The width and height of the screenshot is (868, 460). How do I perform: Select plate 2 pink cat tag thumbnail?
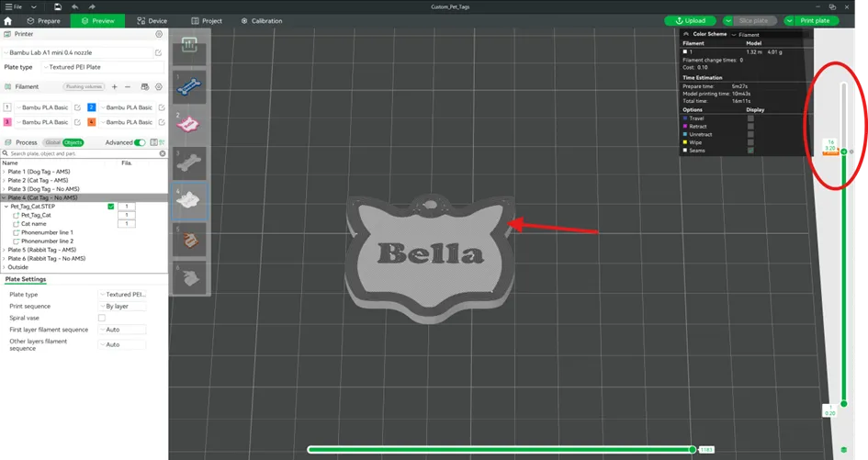(x=189, y=125)
